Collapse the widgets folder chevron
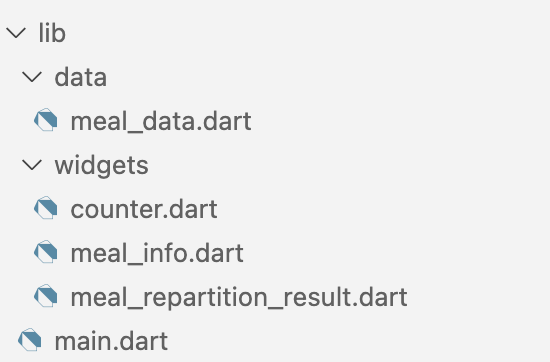 [x=32, y=165]
